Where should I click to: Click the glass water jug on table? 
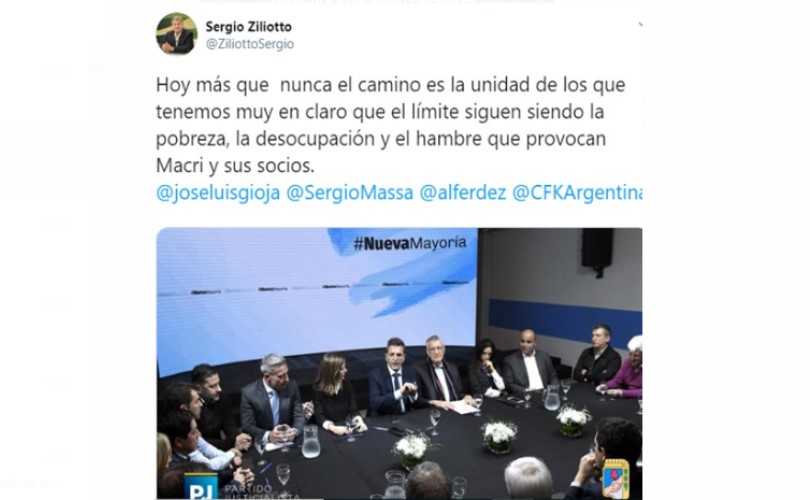coord(311,442)
